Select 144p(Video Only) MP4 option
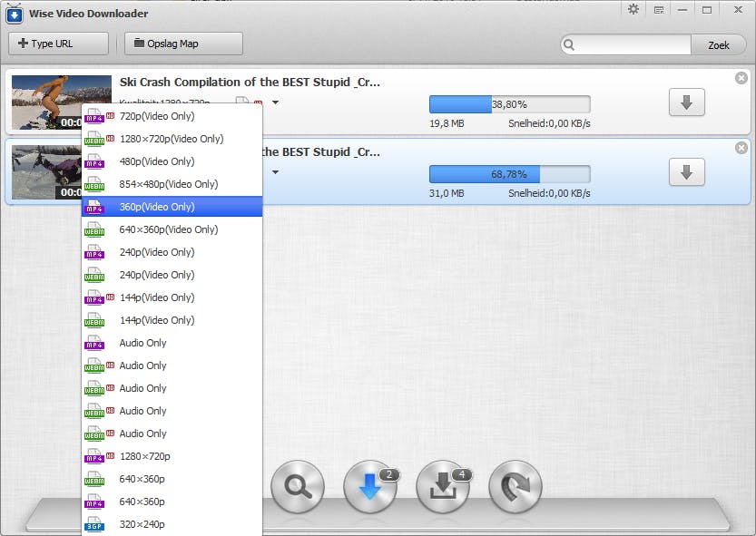Viewport: 756px width, 536px height. pos(172,297)
